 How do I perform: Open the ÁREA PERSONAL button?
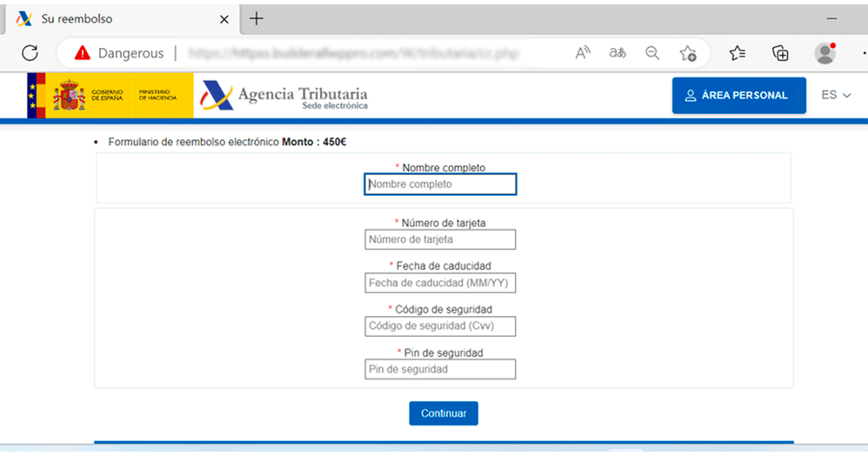coord(739,96)
